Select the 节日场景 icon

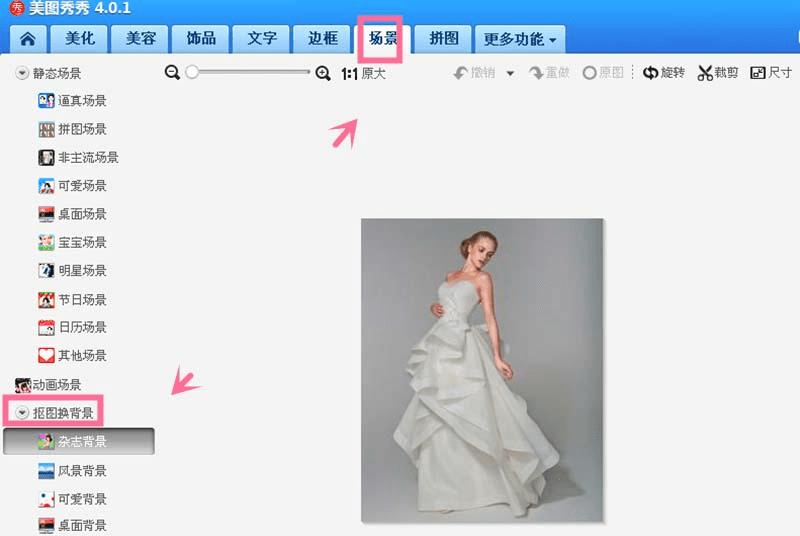pos(46,299)
